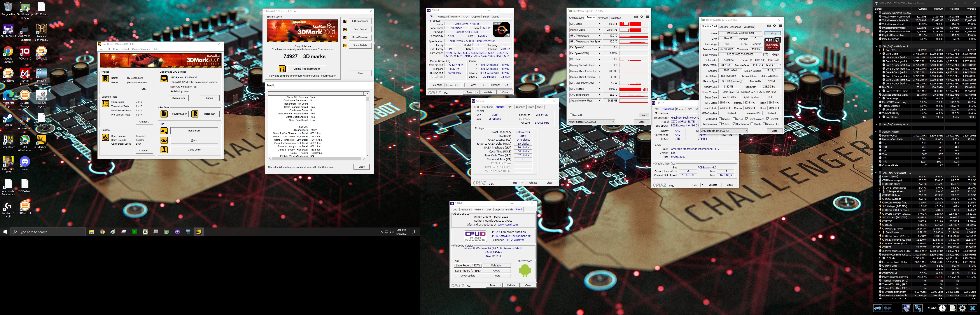The image size is (980, 315).
Task: Click the refresh icon in GPU-Z Sensors window
Action: coord(642,17)
